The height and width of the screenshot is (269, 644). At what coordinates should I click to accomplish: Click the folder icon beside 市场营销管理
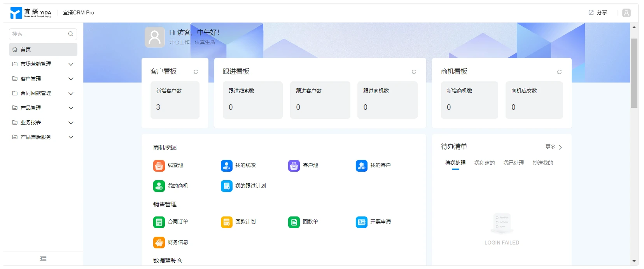coord(15,64)
